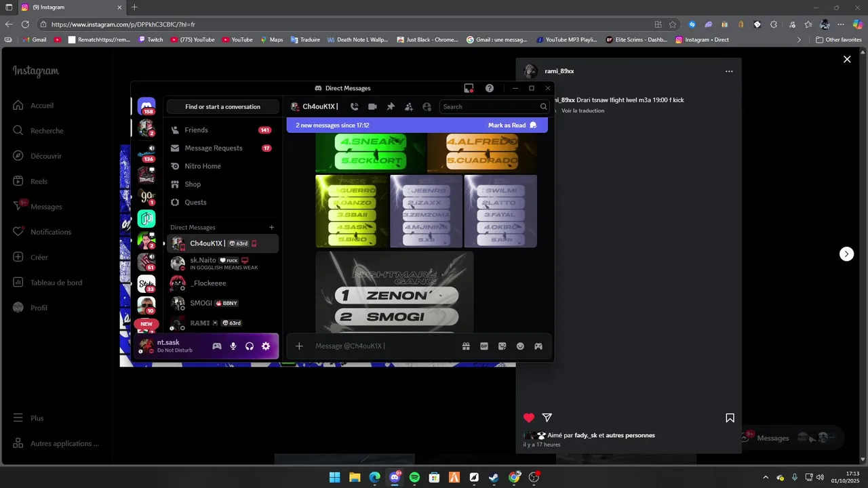
Task: Go to Nitro Home in Discord
Action: tap(222, 166)
